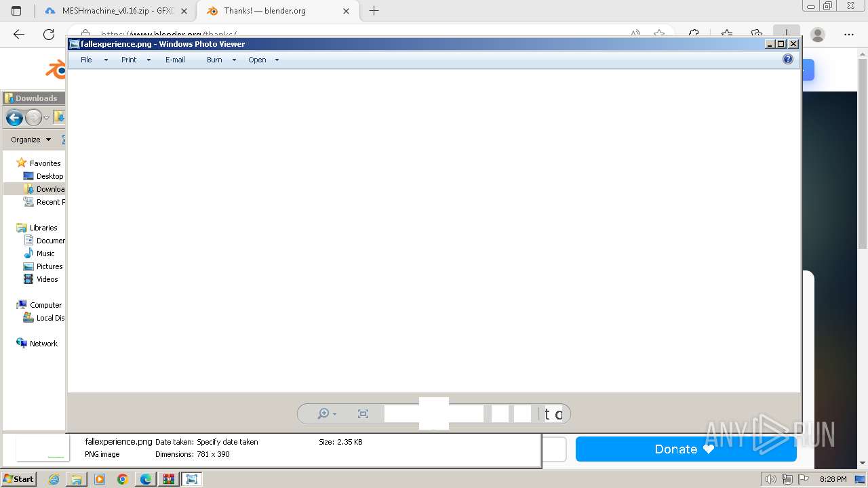Viewport: 868px width, 488px height.
Task: Open Edge Settings and more menu
Action: pos(848,34)
